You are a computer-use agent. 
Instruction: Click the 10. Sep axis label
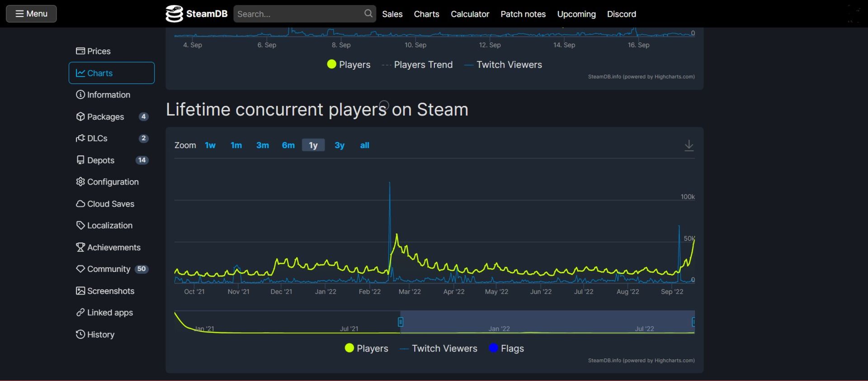pos(415,45)
